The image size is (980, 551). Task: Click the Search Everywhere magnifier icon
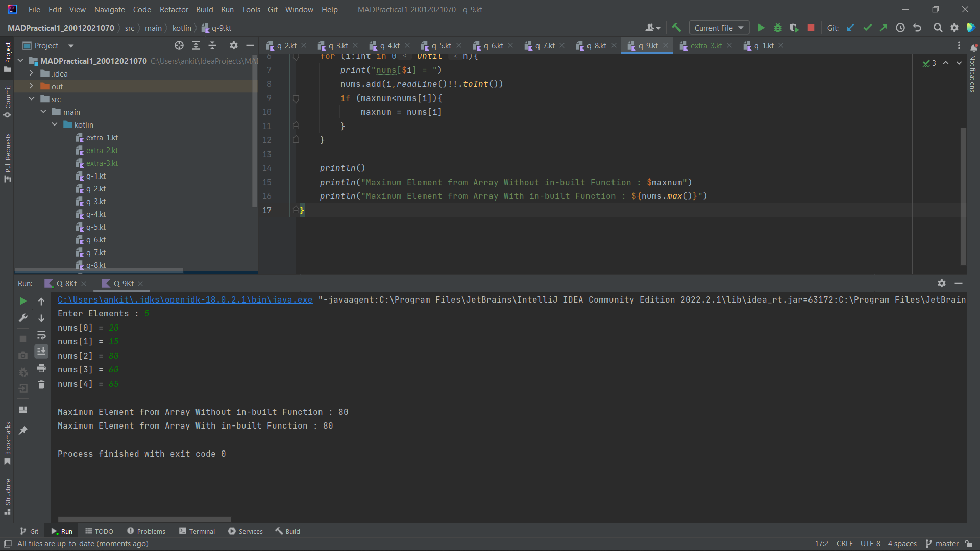pyautogui.click(x=938, y=28)
